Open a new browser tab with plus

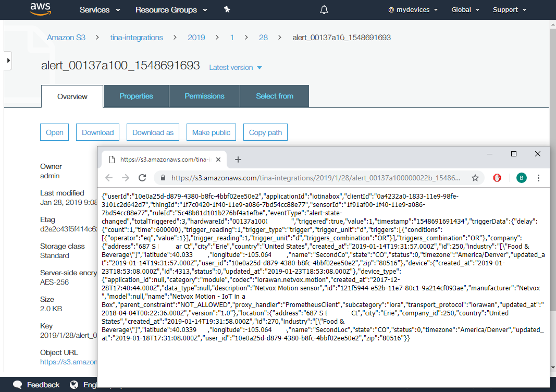(238, 160)
